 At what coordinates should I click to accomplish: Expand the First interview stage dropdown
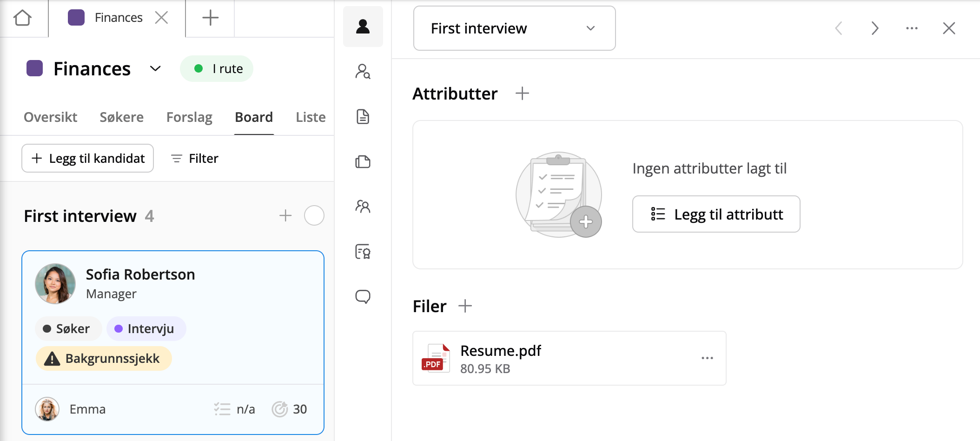tap(514, 28)
